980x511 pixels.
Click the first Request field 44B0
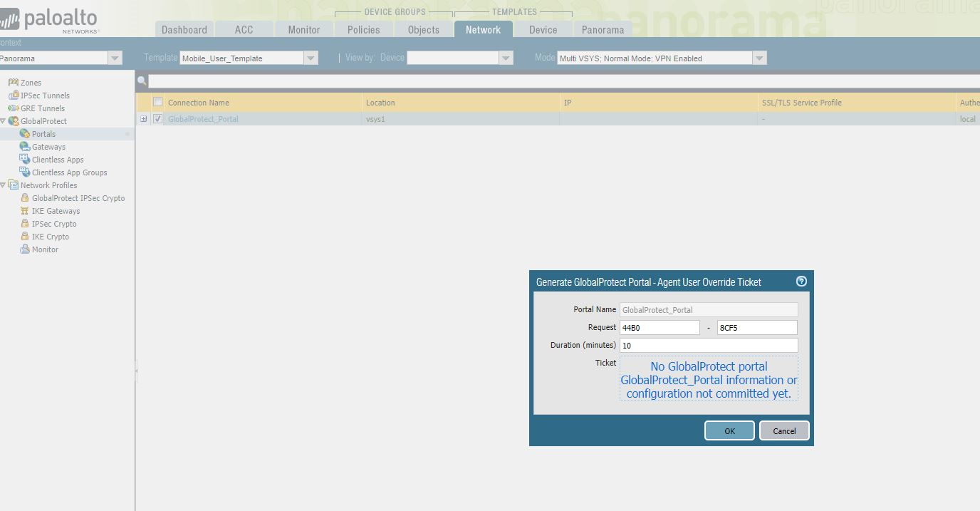coord(660,327)
